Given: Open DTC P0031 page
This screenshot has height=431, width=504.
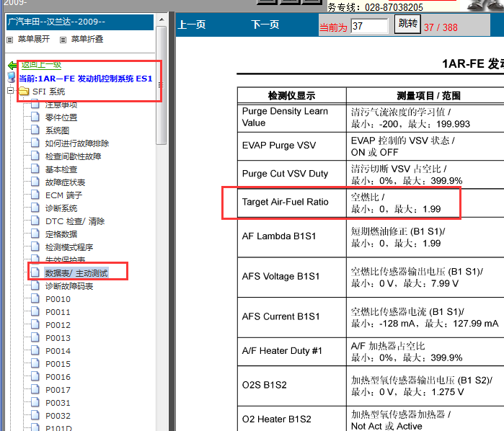Looking at the screenshot, I should (x=58, y=403).
